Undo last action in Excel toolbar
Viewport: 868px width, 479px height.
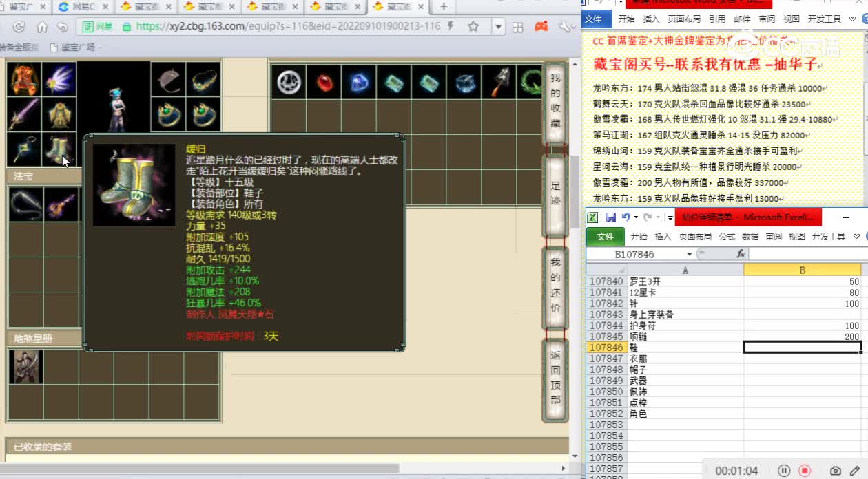(626, 217)
